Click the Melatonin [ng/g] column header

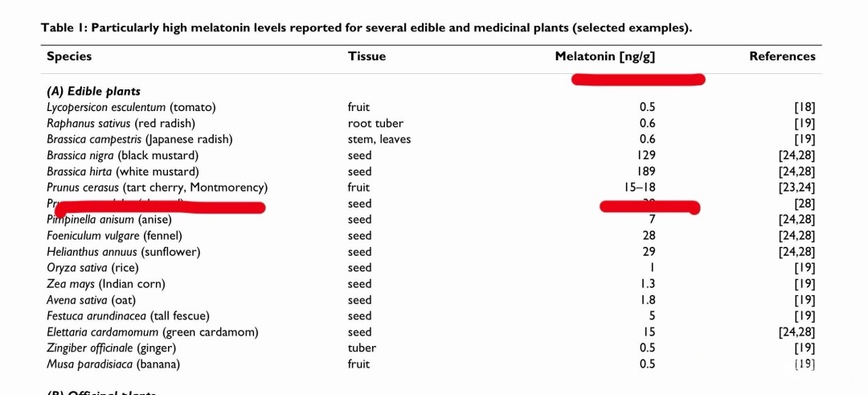pyautogui.click(x=610, y=56)
